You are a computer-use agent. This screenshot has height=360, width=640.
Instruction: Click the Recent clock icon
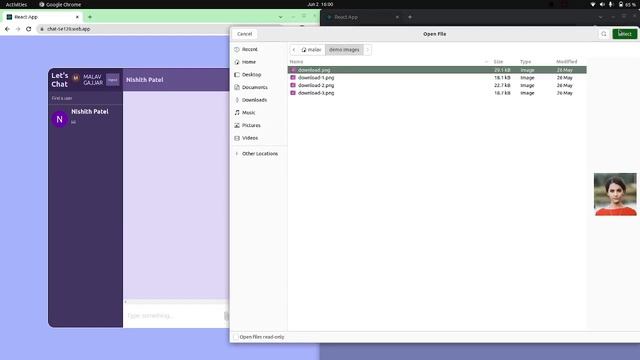pyautogui.click(x=237, y=49)
